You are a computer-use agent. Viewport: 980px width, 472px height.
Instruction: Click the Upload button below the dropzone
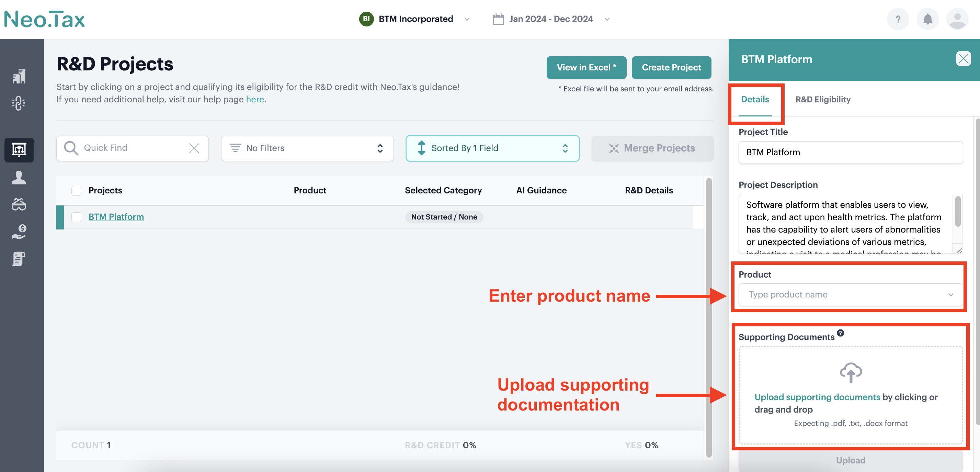[x=850, y=460]
